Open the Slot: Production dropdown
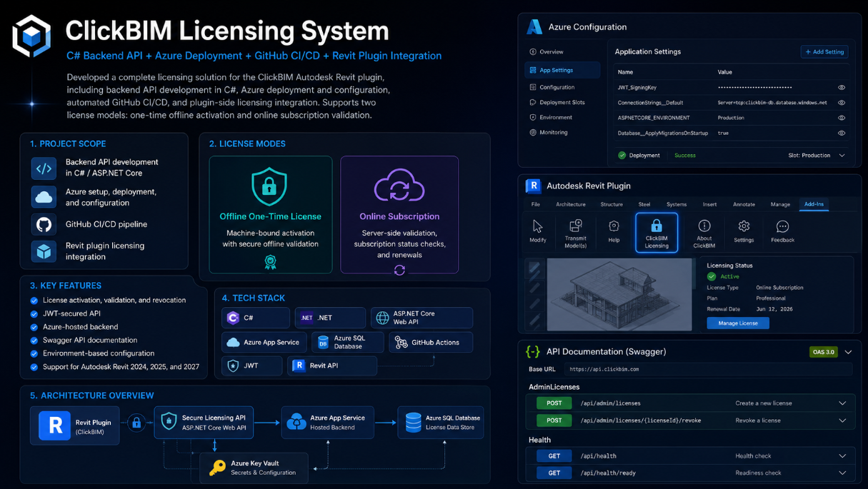Viewport: 868px width, 489px height. click(817, 155)
